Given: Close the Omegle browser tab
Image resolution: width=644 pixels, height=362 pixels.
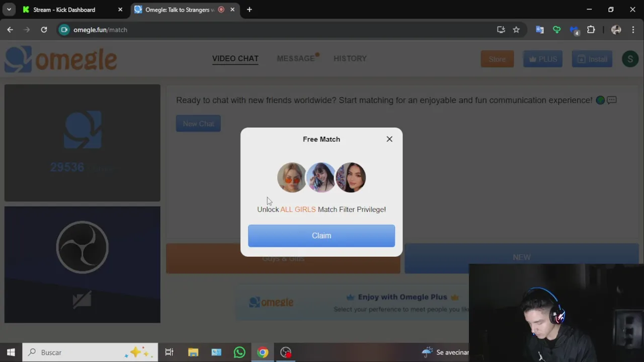Looking at the screenshot, I should tap(232, 10).
